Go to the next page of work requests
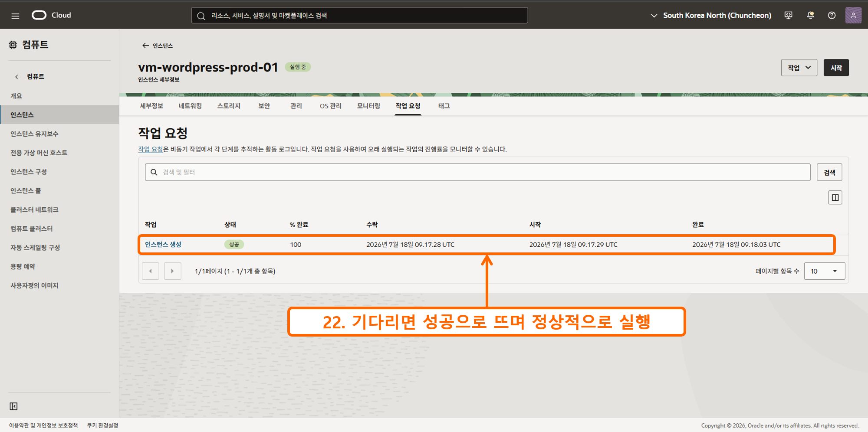 (173, 271)
